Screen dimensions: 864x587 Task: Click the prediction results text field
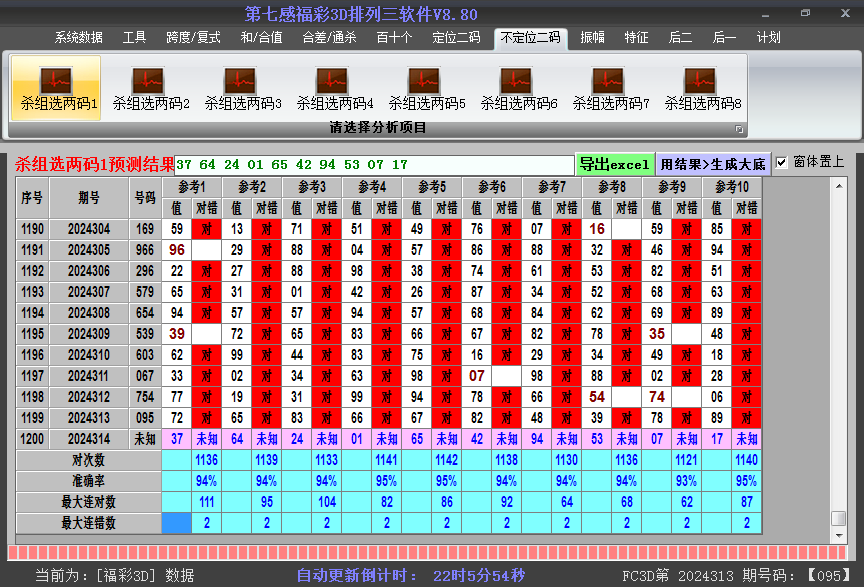[375, 165]
